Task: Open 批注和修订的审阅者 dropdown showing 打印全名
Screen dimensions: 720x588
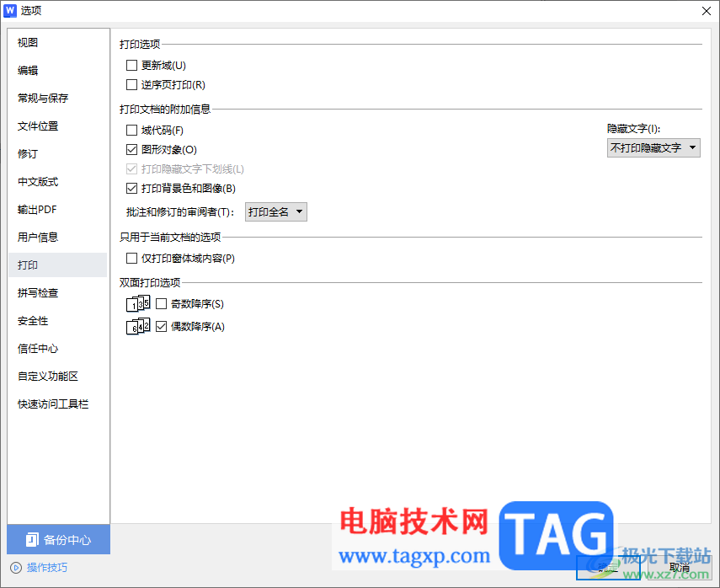Action: [276, 211]
